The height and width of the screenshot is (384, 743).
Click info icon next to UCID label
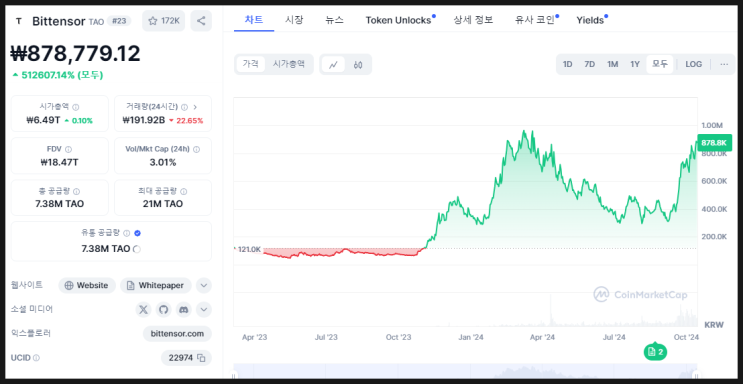(36, 358)
